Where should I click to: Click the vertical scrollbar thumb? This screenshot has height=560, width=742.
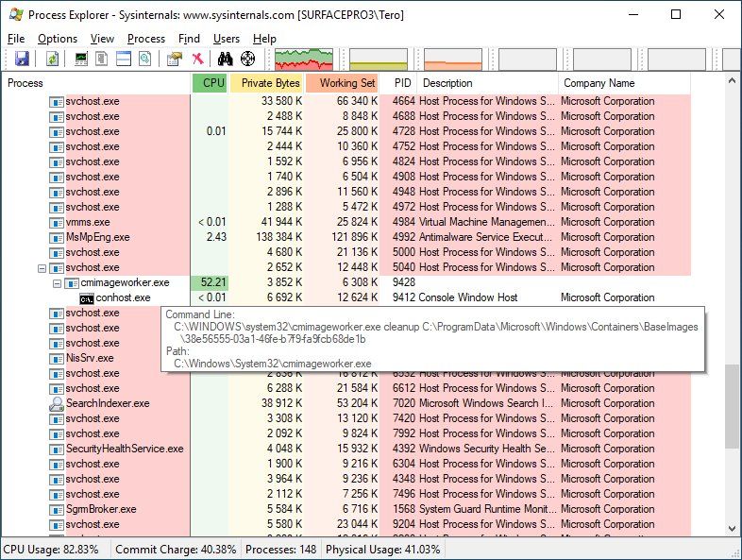pyautogui.click(x=732, y=405)
